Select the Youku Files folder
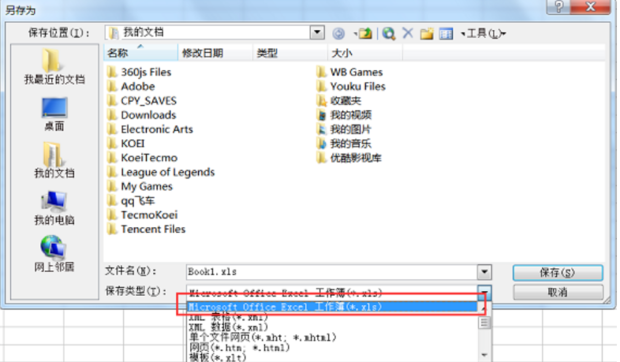Viewport: 620px width, 362px height. click(351, 86)
